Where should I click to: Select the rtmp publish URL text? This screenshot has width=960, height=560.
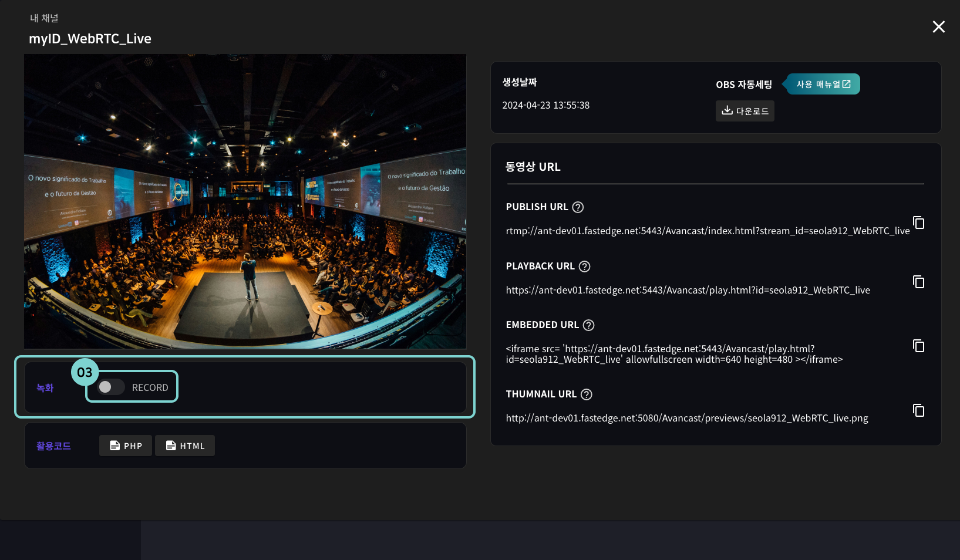pos(707,231)
